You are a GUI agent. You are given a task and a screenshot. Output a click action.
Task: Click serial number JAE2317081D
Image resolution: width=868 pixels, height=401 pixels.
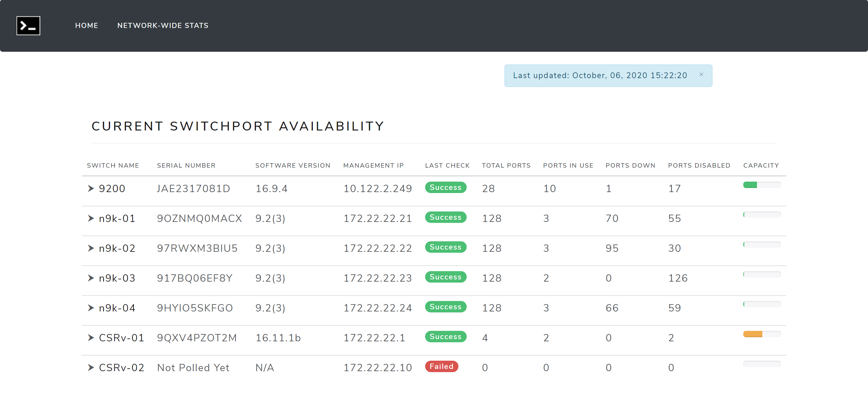pyautogui.click(x=194, y=189)
